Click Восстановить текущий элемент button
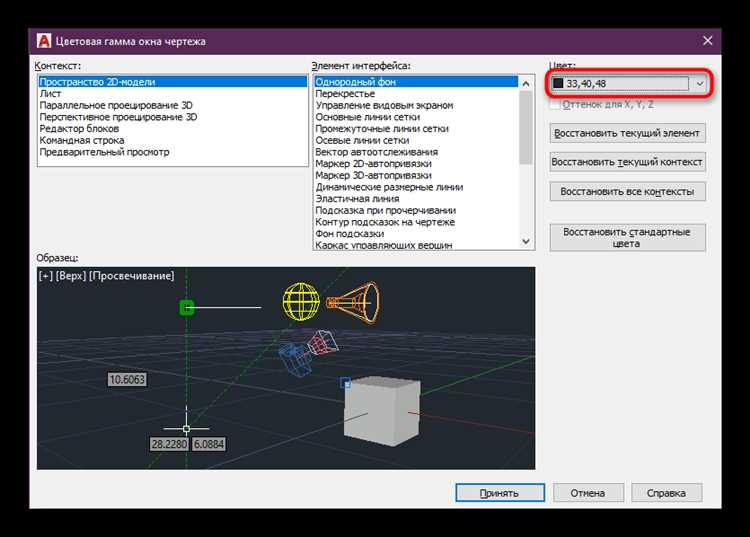Screen dimensions: 750x537 tap(627, 133)
